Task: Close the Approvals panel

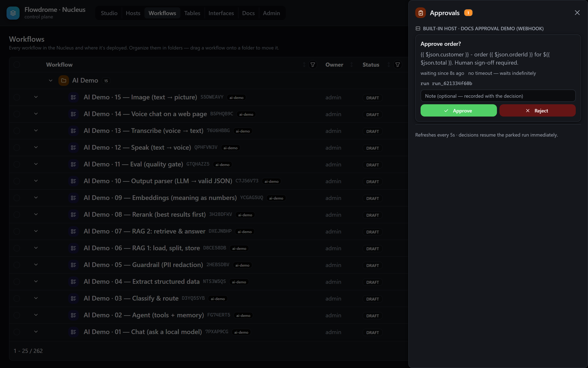Action: [577, 13]
